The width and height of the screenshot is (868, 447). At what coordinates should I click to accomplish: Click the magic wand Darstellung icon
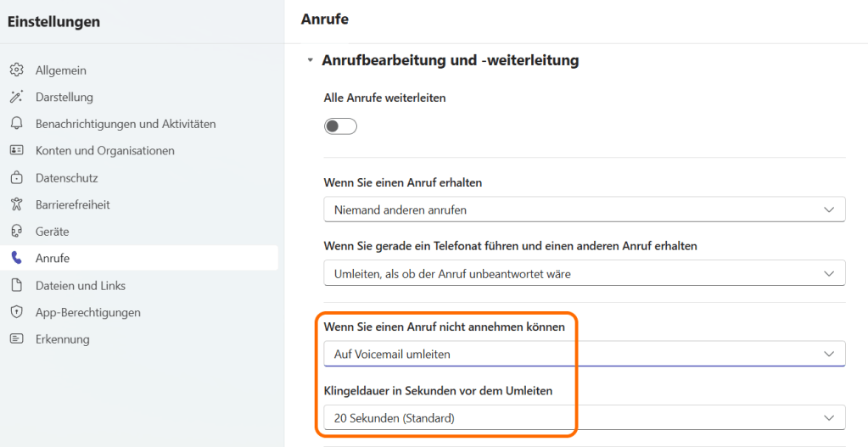click(16, 97)
